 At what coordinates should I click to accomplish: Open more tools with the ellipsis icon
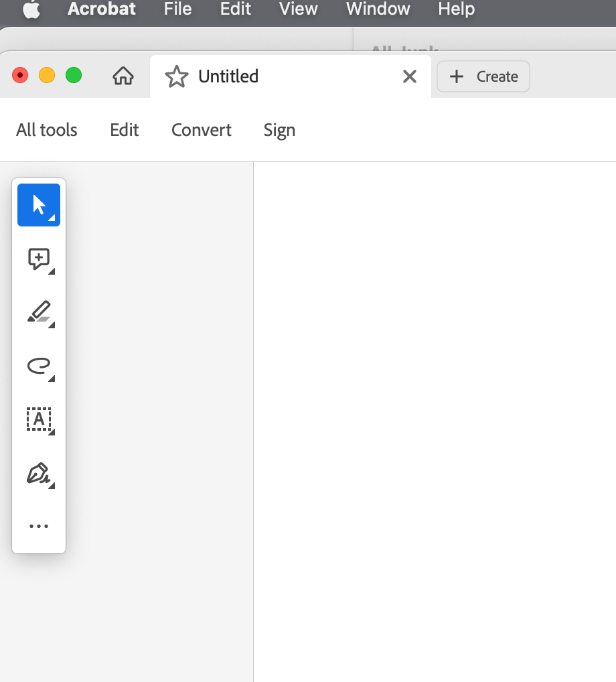click(38, 525)
